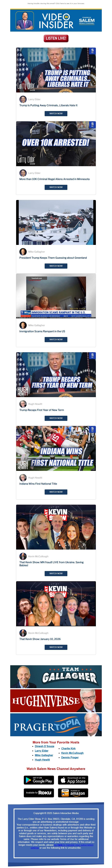112x868 pixels.
Task: Click Watch Now under Trump Recaps First Year
Action: (56, 418)
